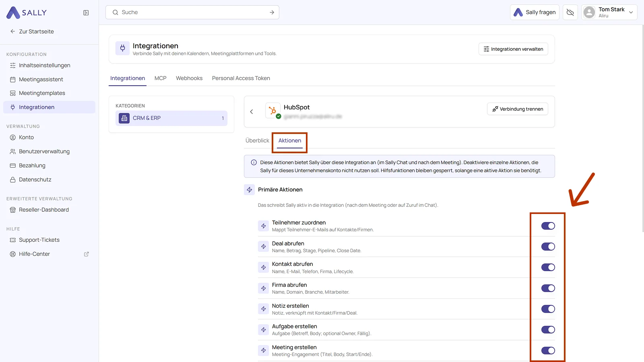Click Verbindung trennen button
Viewport: 644px width, 362px height.
point(518,109)
